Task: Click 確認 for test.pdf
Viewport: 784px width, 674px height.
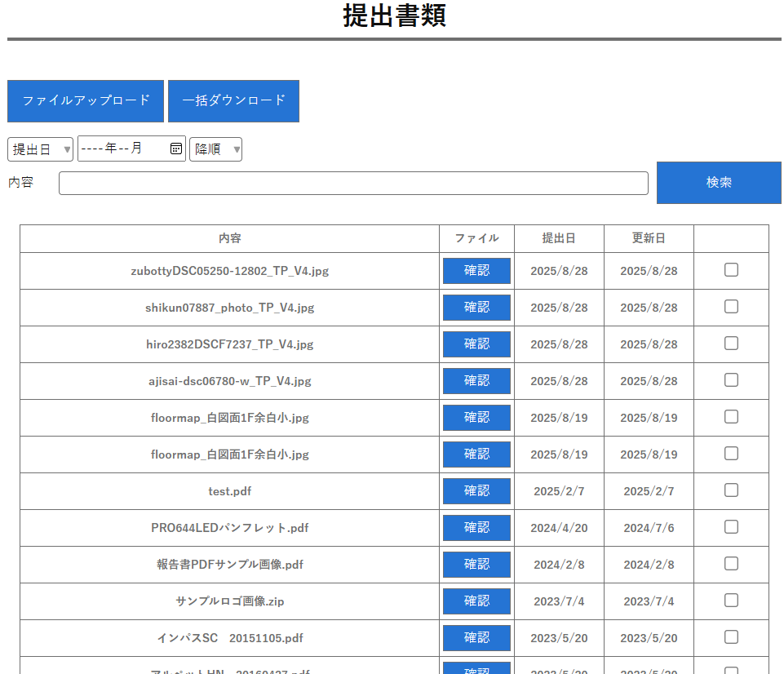Action: pyautogui.click(x=476, y=491)
